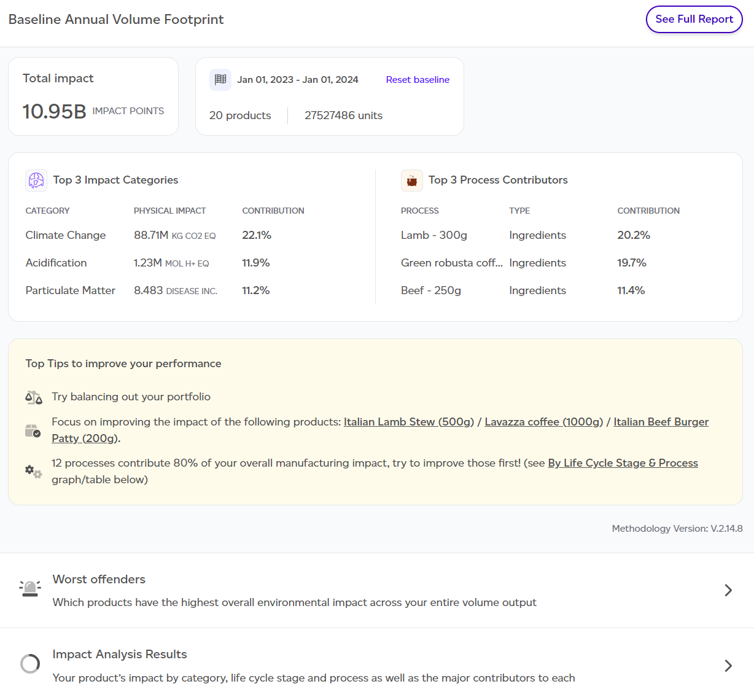
Task: Click the Baseline Annual Volume Footprint title
Action: coord(116,20)
